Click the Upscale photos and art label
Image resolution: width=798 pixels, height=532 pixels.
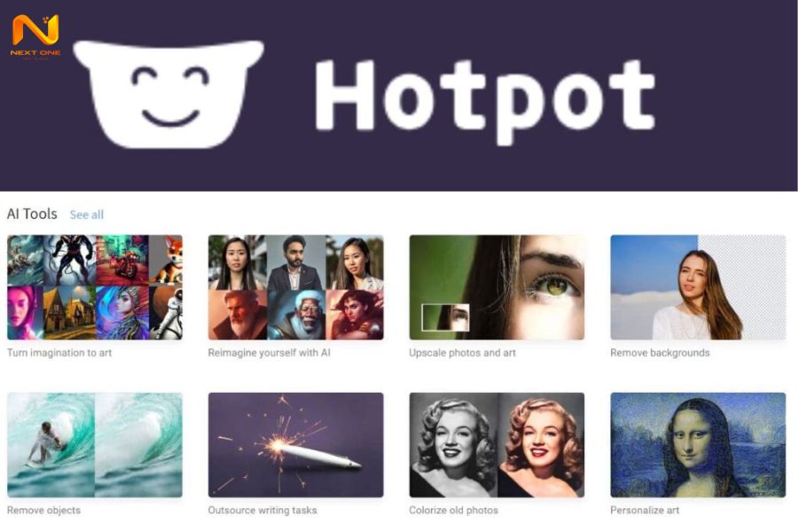(x=463, y=353)
